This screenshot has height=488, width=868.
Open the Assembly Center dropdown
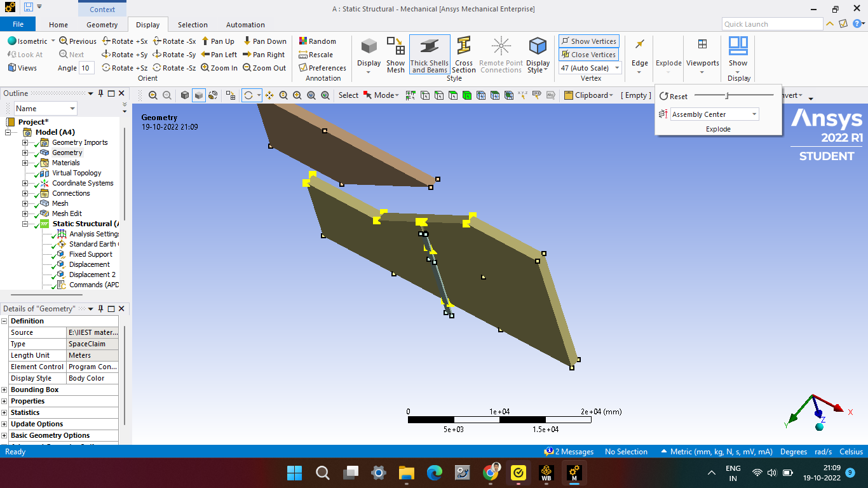[x=715, y=114]
